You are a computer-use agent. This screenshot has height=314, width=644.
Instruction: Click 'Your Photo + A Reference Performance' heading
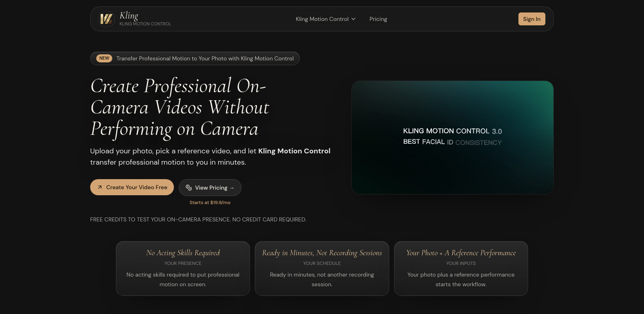(x=461, y=253)
